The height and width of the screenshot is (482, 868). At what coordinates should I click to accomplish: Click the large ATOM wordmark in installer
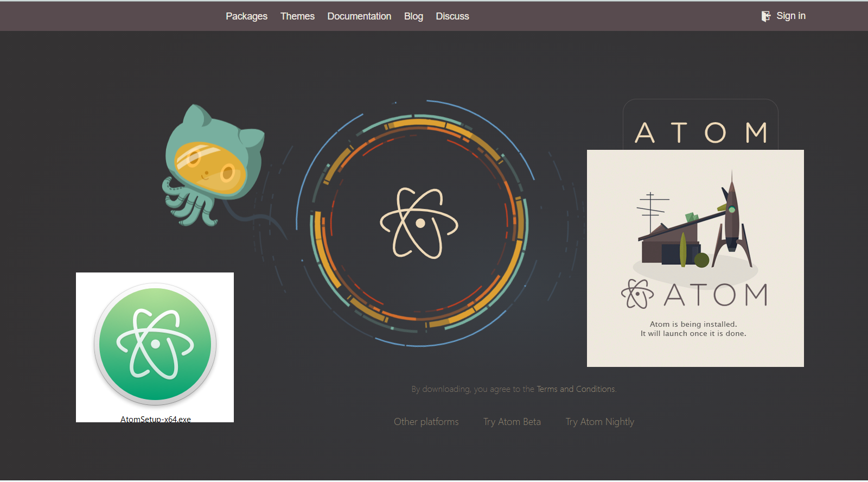click(716, 295)
